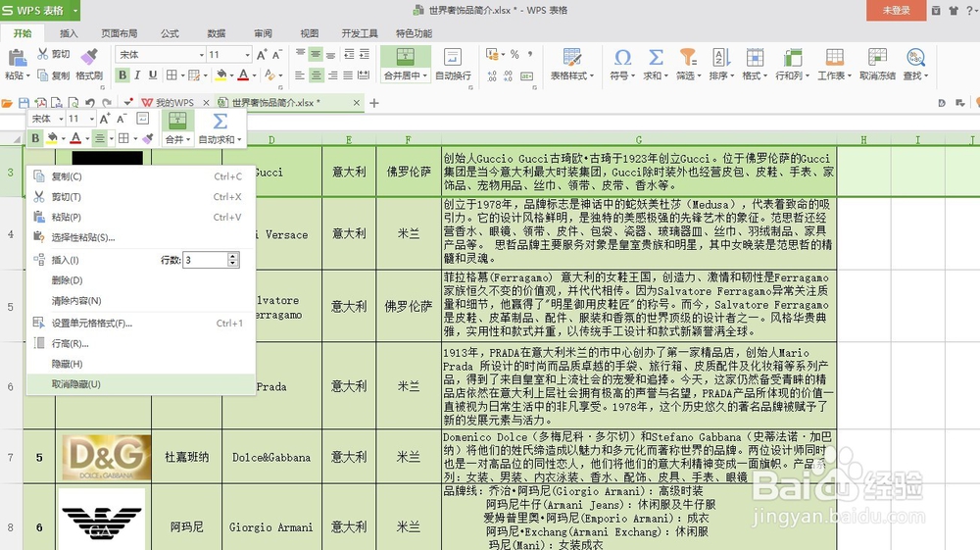Click the decrease font size icon in ribbon
The height and width of the screenshot is (550, 980).
[277, 54]
